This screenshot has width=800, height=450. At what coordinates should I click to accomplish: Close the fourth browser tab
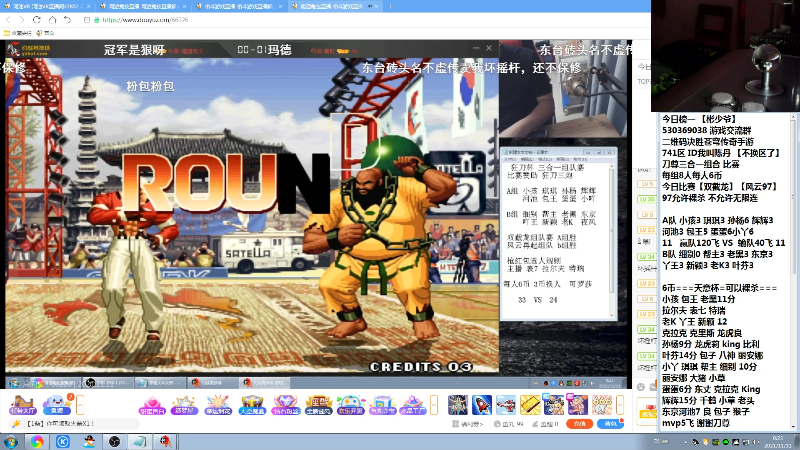tap(377, 6)
